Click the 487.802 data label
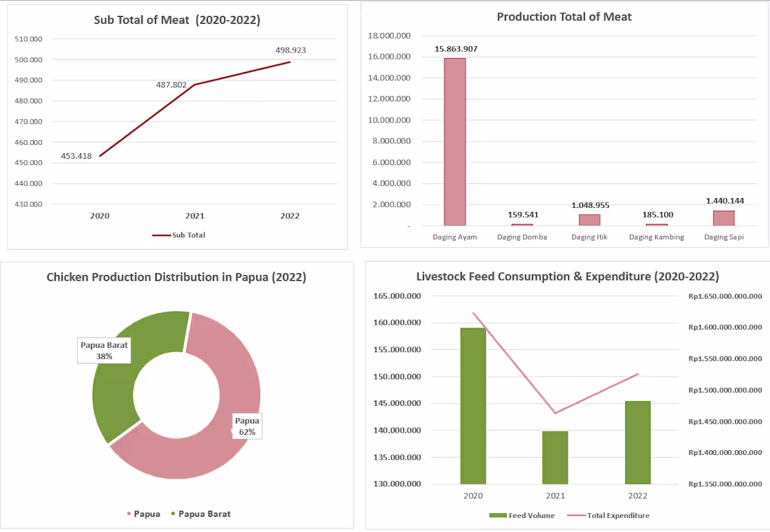This screenshot has height=532, width=770. (x=171, y=85)
